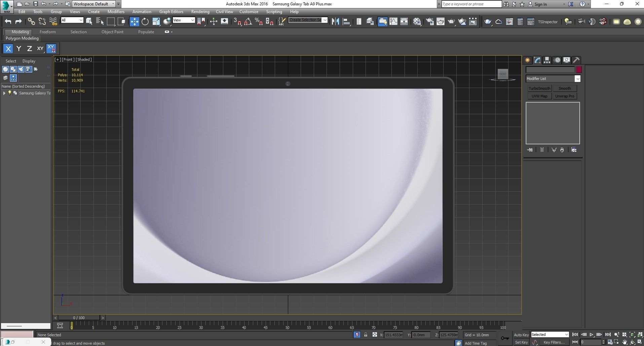The width and height of the screenshot is (644, 346).
Task: Select the Select and Link tool
Action: click(31, 21)
